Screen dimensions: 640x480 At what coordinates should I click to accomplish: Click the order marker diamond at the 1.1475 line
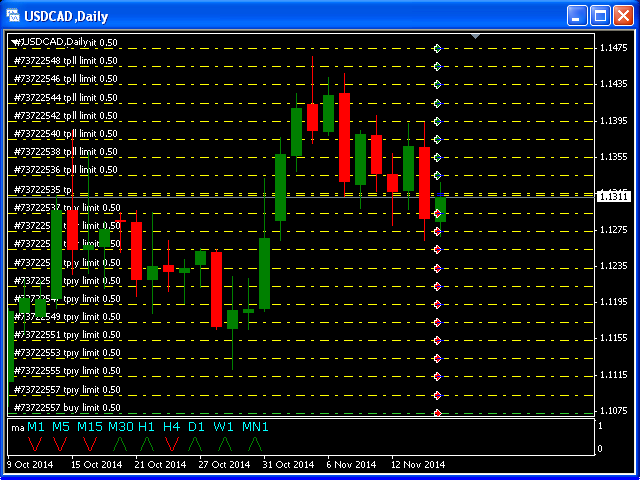click(437, 48)
